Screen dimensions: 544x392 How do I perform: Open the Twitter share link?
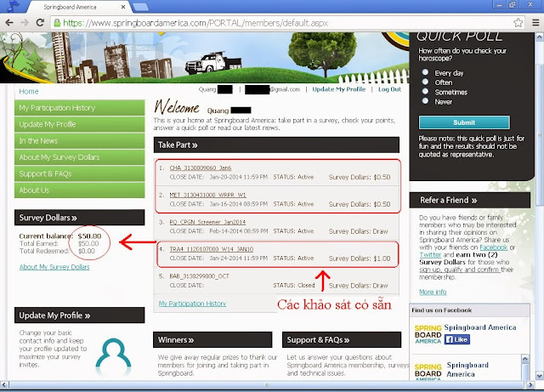pos(430,254)
